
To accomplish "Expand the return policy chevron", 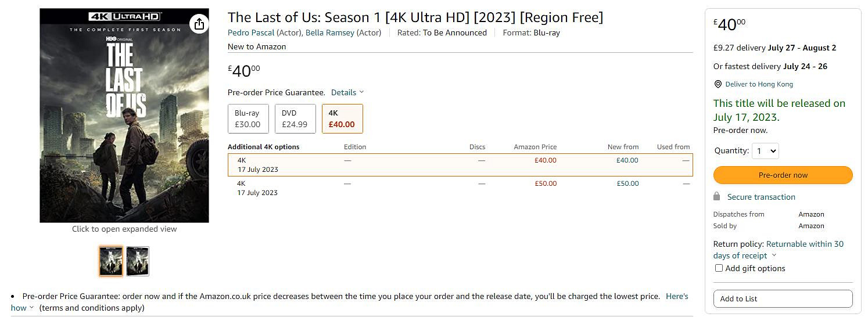I will point(774,255).
